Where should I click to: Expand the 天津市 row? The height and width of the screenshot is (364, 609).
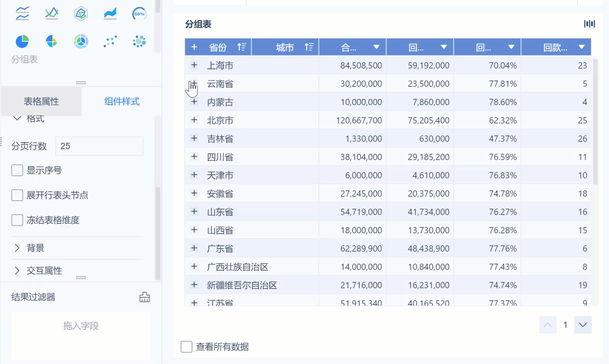pyautogui.click(x=194, y=175)
